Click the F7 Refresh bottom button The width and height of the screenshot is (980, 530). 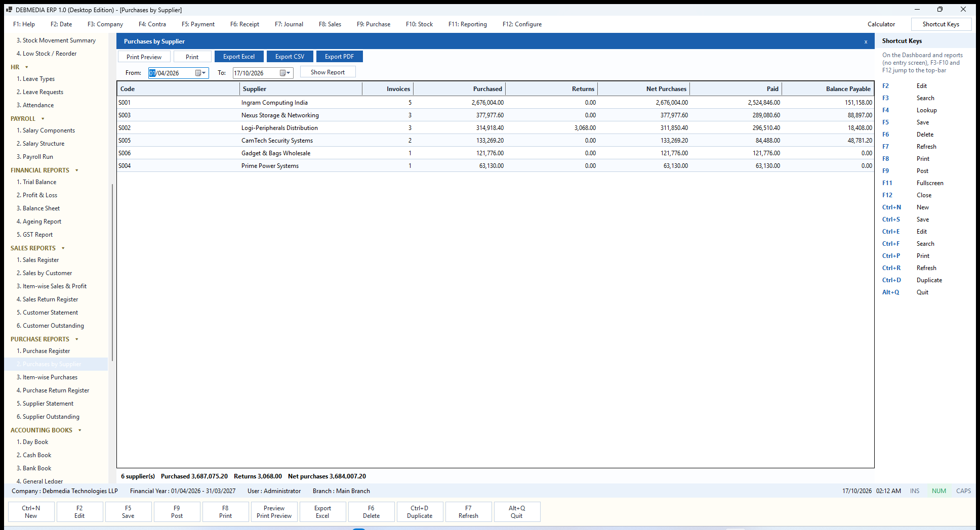click(468, 512)
